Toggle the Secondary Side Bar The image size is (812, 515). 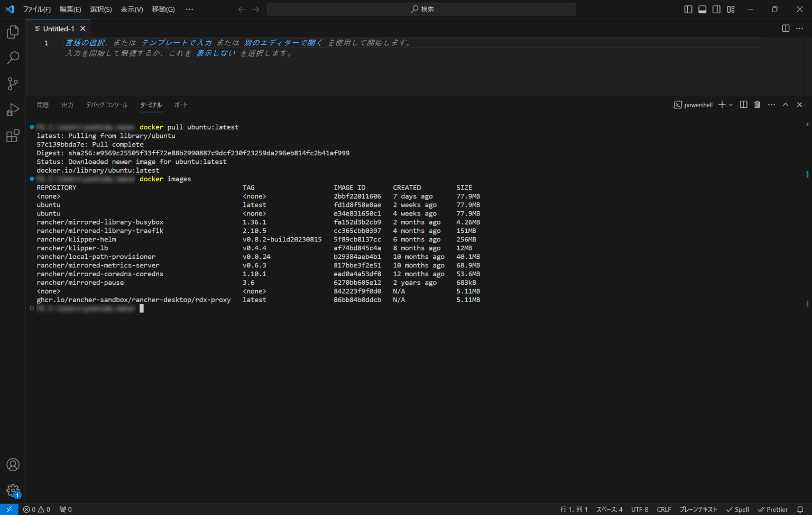click(x=716, y=9)
